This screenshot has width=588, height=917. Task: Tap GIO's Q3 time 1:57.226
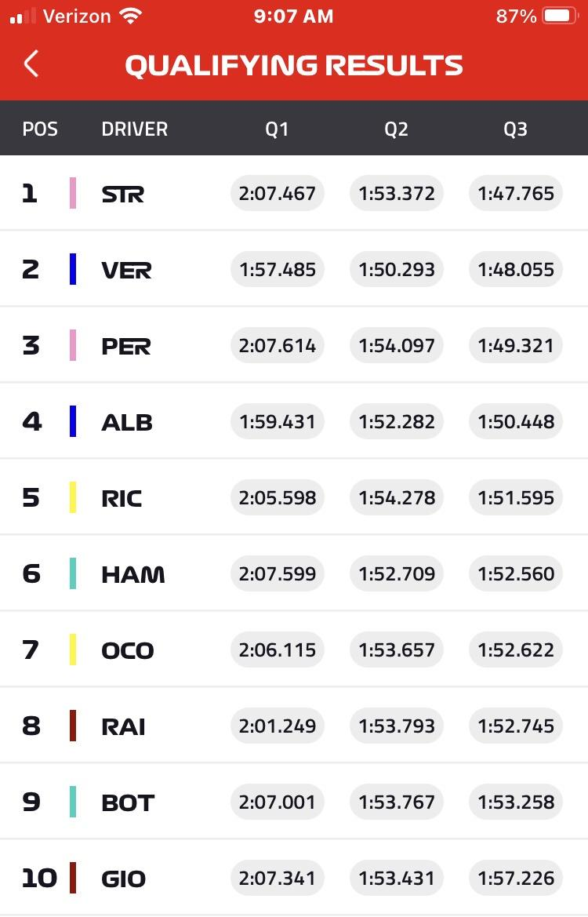pyautogui.click(x=516, y=878)
